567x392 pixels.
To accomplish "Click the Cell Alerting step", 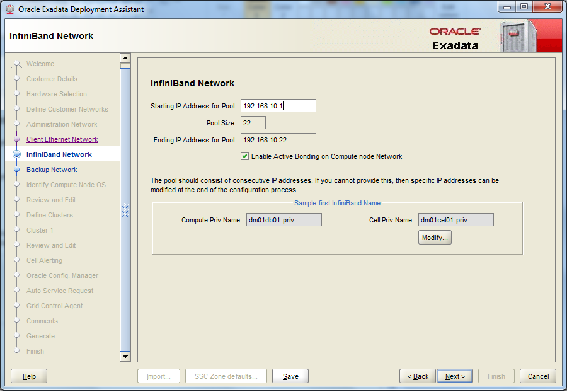I will (44, 260).
